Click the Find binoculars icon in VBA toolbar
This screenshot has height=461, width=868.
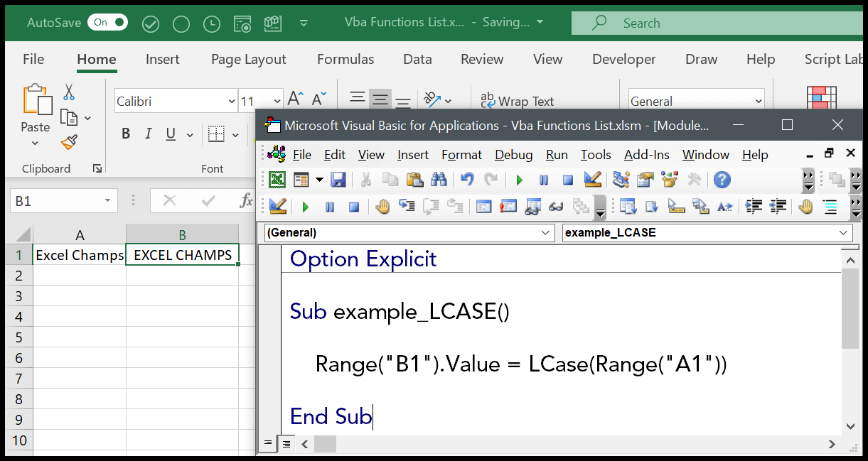coord(439,180)
